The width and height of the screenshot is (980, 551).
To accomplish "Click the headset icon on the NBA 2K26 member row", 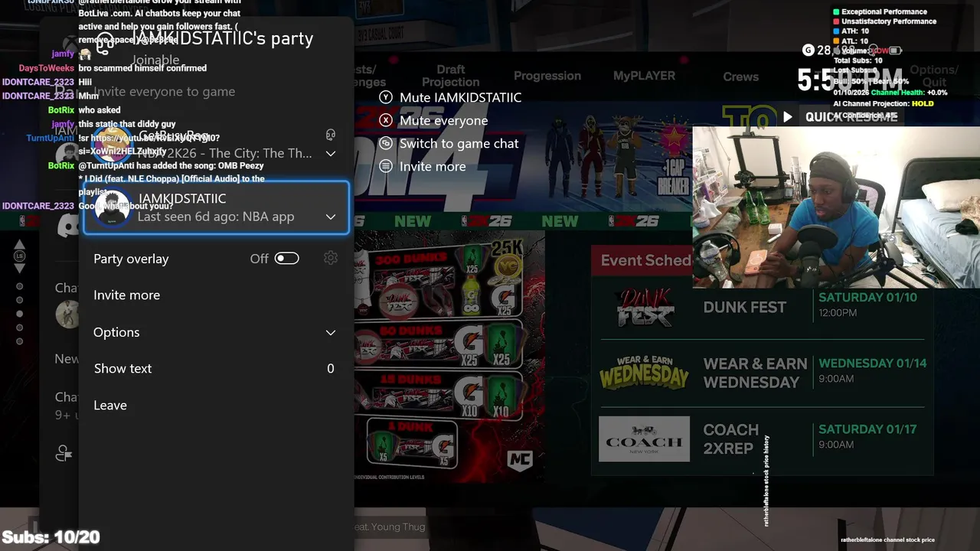I will point(331,135).
